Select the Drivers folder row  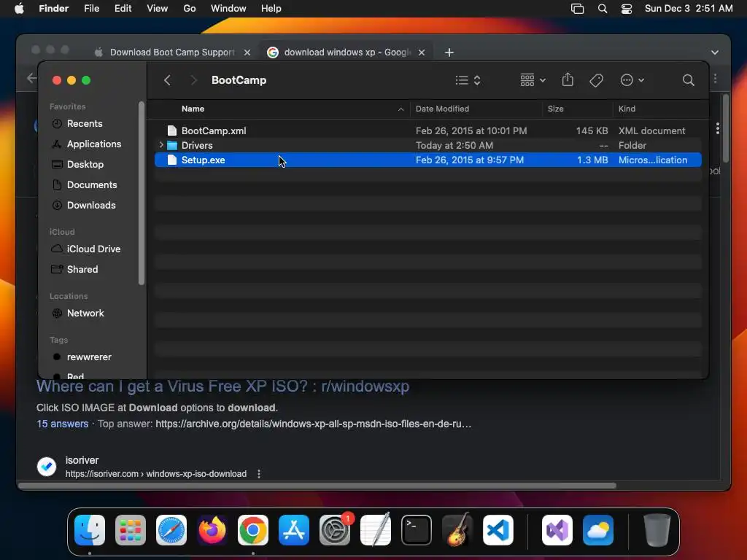pyautogui.click(x=427, y=145)
